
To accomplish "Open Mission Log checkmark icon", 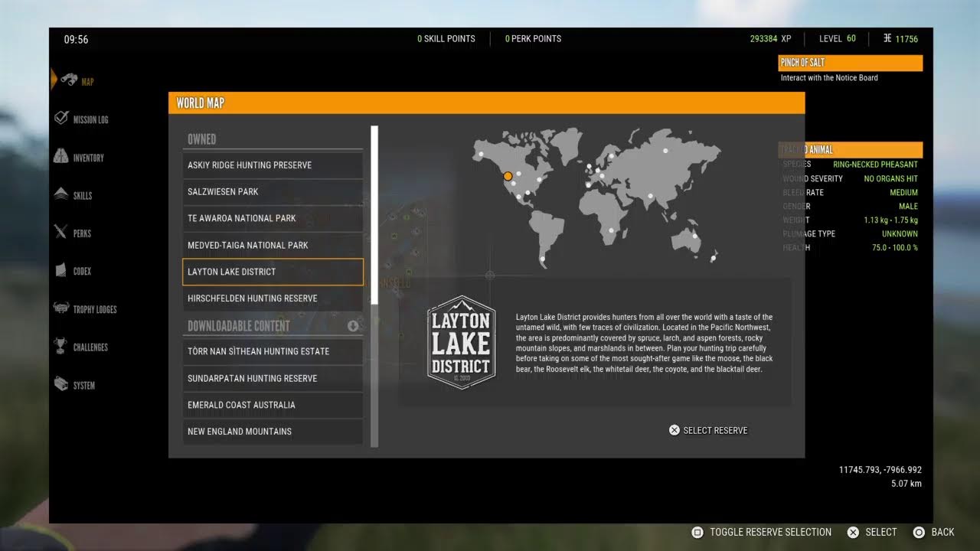I will tap(61, 119).
